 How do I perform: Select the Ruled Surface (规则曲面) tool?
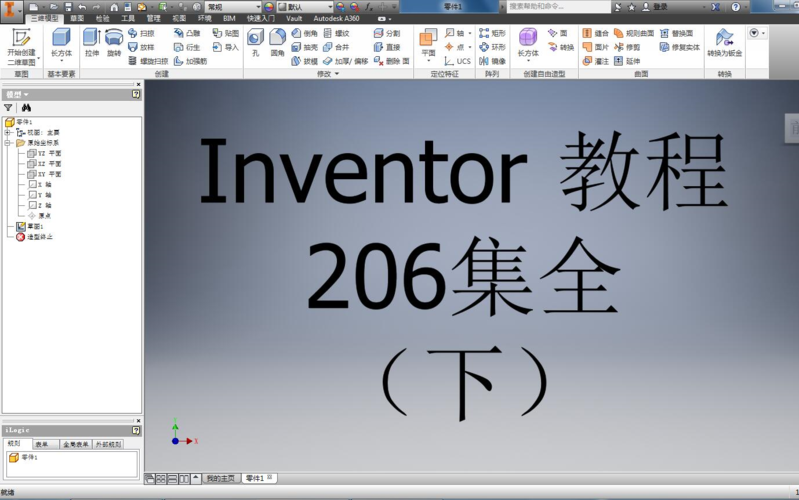[x=634, y=33]
